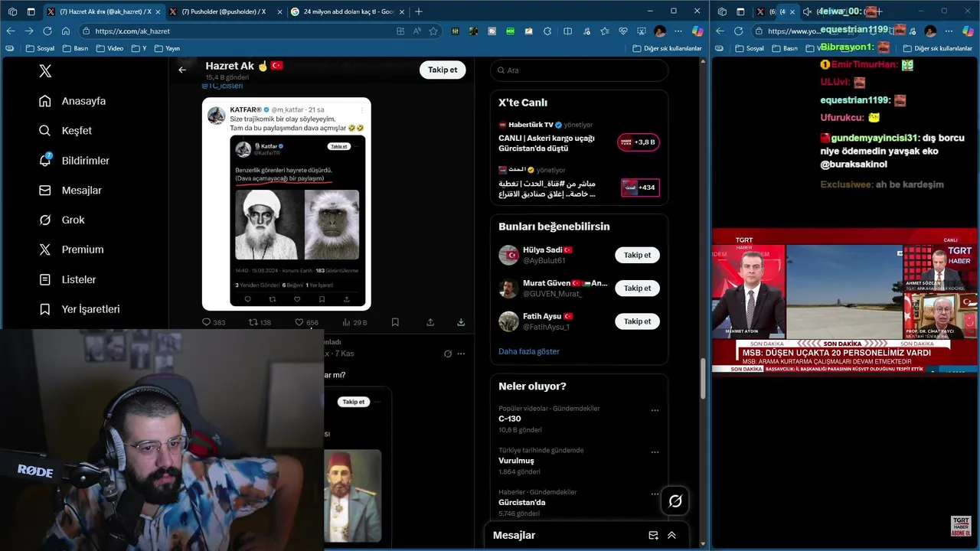Compose new message in Mesajlar drawer
Screen dimensions: 980x551
(x=653, y=536)
